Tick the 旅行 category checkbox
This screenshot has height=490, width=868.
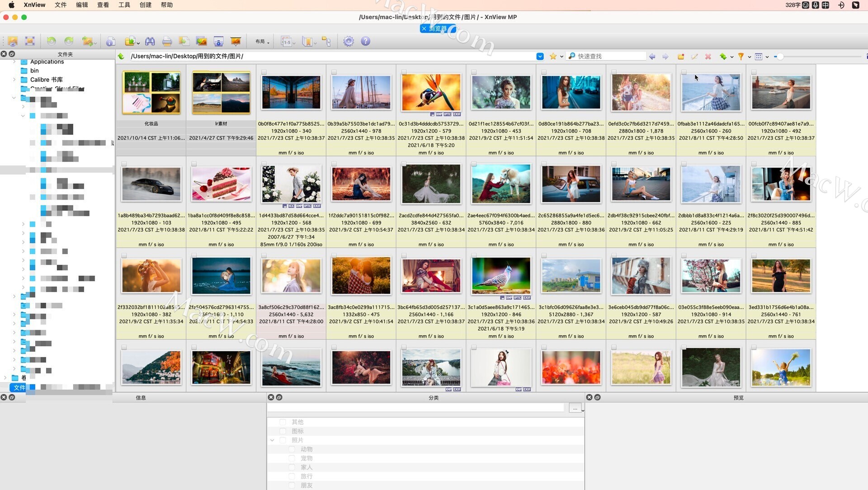point(292,476)
